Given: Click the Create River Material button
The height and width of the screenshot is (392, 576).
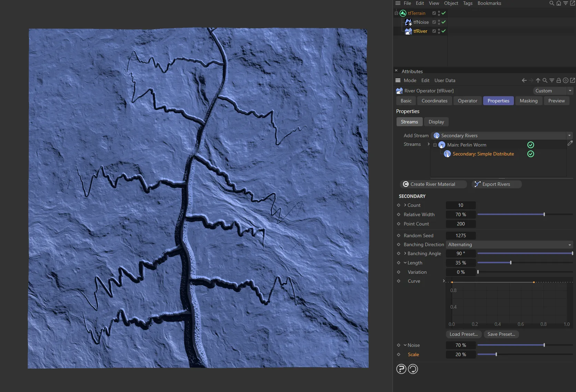Looking at the screenshot, I should coord(433,184).
